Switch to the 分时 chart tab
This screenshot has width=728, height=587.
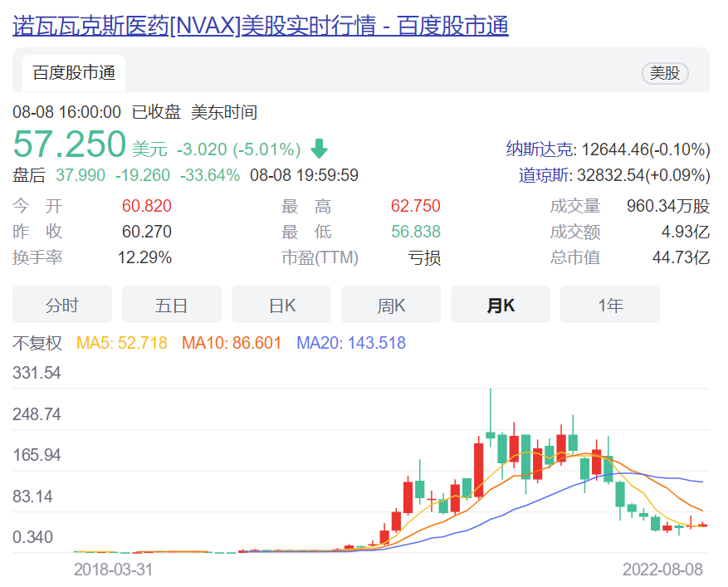click(x=61, y=306)
